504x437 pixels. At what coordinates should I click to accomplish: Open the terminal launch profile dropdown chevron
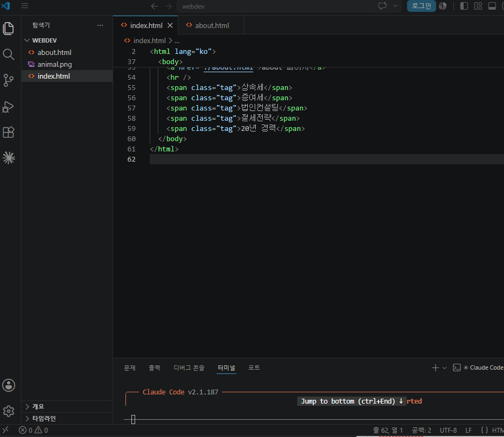pos(444,368)
